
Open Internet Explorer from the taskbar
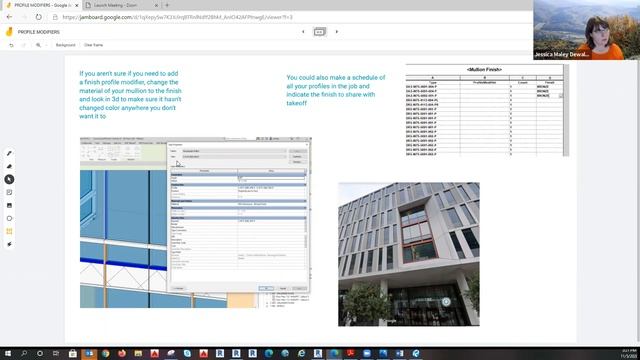click(301, 353)
